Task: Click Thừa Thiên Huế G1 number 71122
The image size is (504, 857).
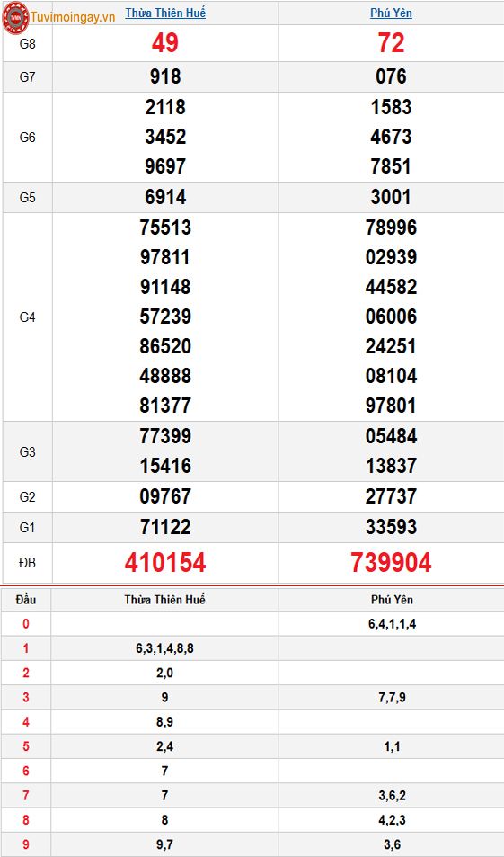Action: pyautogui.click(x=165, y=527)
